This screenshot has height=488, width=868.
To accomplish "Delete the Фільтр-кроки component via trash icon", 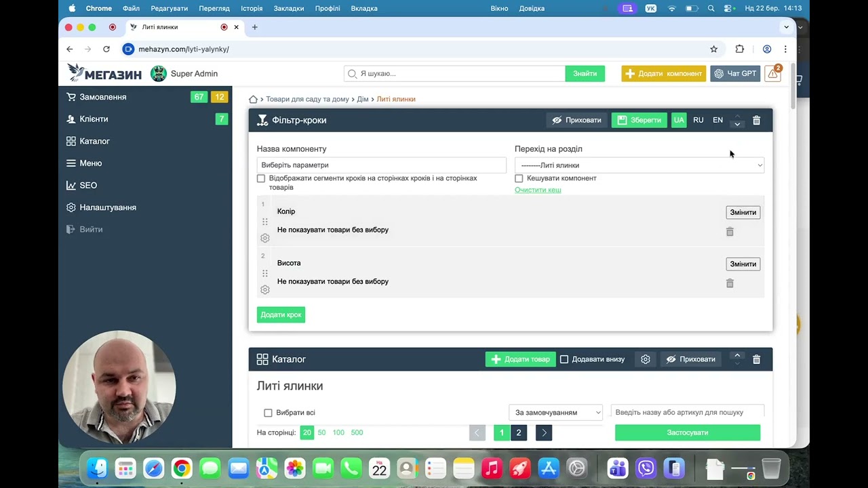I will (757, 120).
